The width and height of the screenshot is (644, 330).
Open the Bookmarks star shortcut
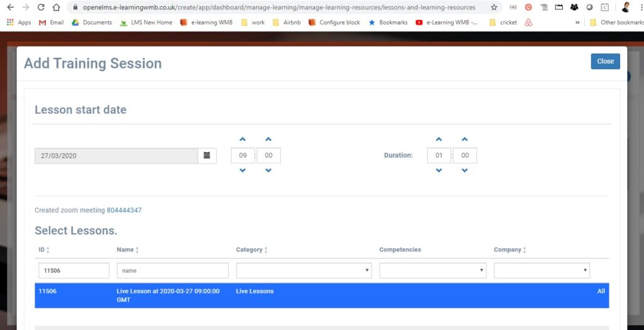[x=388, y=23]
